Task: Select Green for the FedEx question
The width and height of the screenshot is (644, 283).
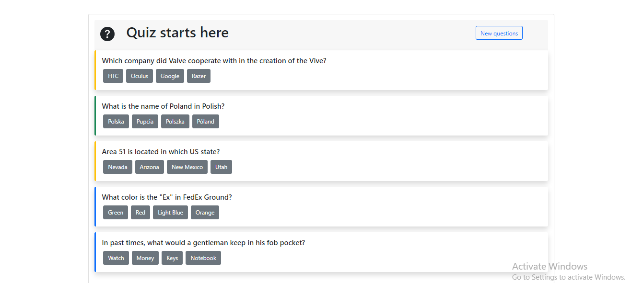Action: coord(116,213)
